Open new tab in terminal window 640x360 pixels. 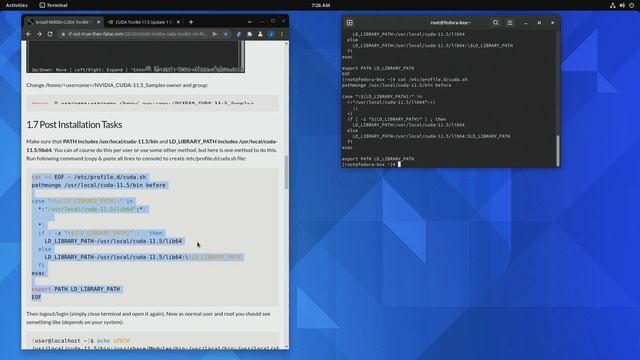pyautogui.click(x=350, y=23)
